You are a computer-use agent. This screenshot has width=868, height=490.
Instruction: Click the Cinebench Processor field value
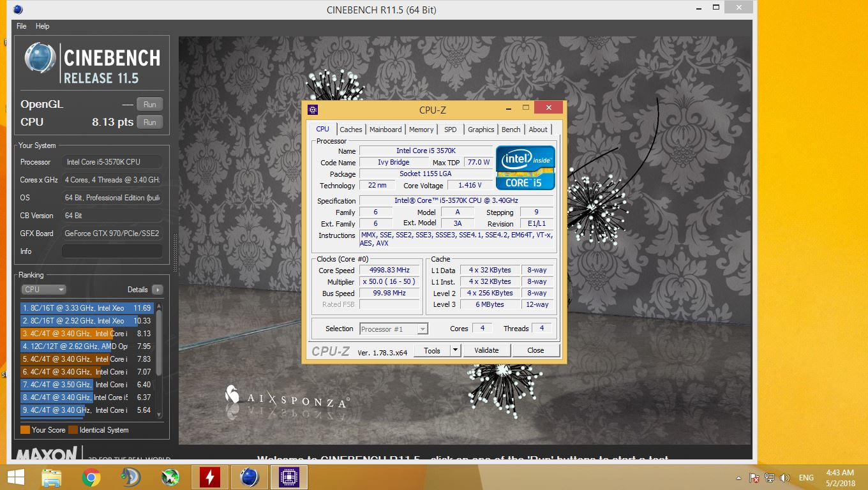pos(112,162)
